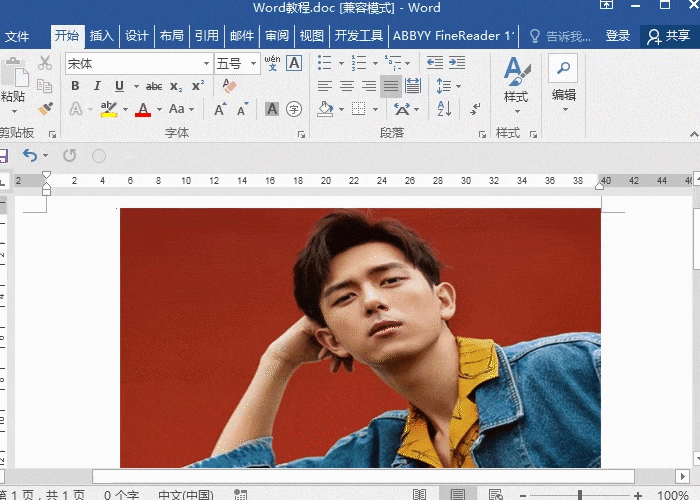This screenshot has width=700, height=500.
Task: Click the decrease indent icon
Action: (435, 63)
